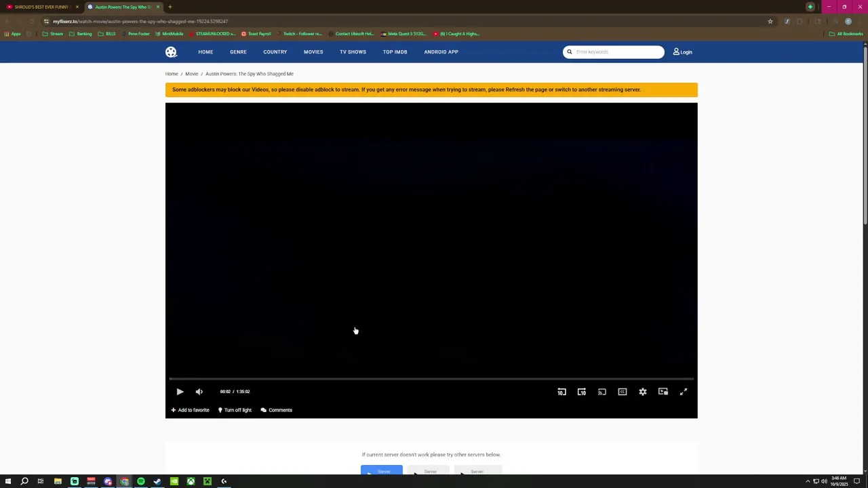Bookmark this page with star icon
Image resolution: width=868 pixels, height=488 pixels.
pyautogui.click(x=770, y=22)
